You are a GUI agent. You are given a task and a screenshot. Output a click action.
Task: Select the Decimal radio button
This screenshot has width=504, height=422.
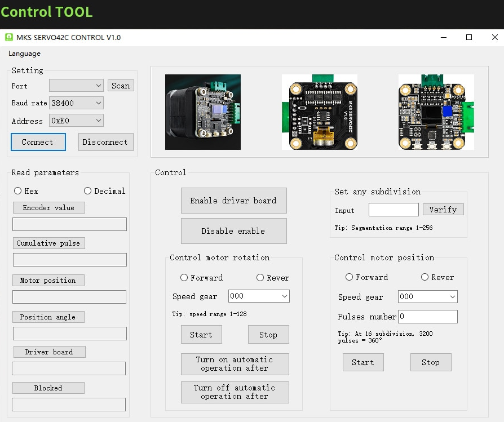[88, 191]
